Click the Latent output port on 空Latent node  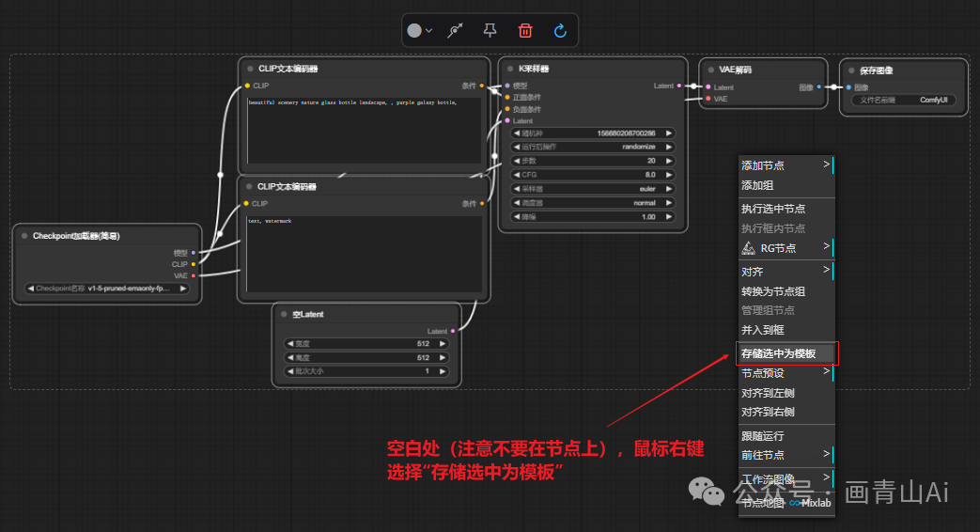tap(453, 331)
